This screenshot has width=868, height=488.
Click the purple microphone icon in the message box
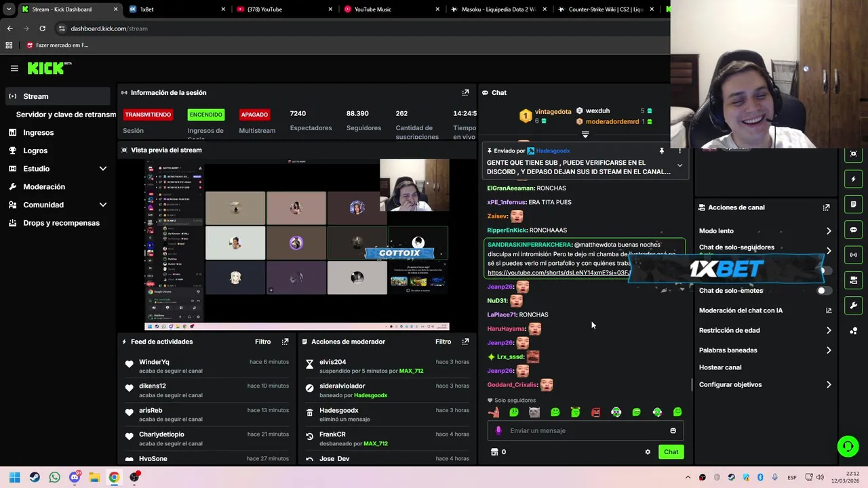498,430
